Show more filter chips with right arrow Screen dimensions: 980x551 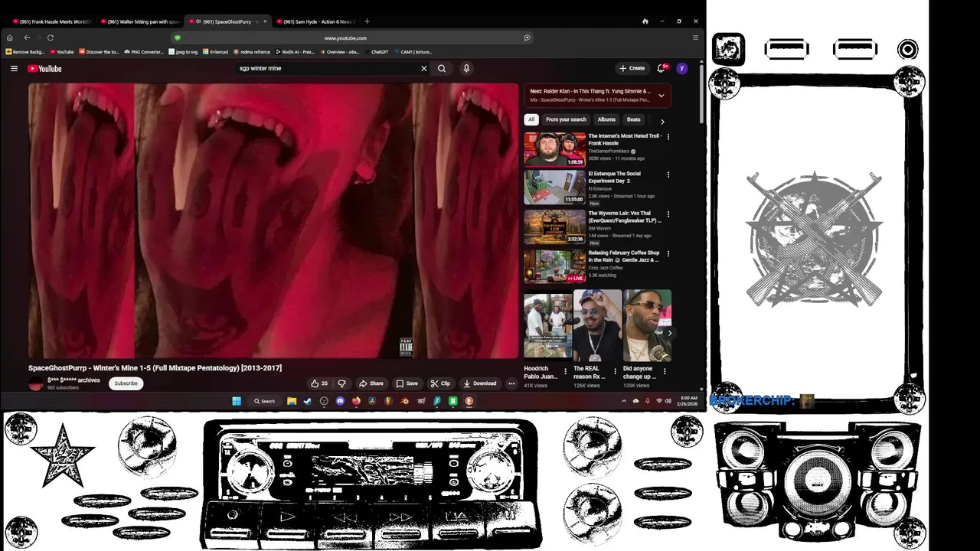(x=662, y=120)
